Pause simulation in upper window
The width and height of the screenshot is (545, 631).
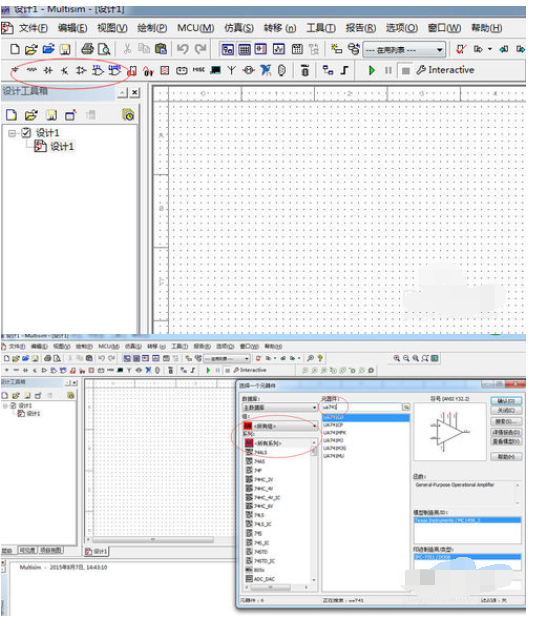(388, 70)
